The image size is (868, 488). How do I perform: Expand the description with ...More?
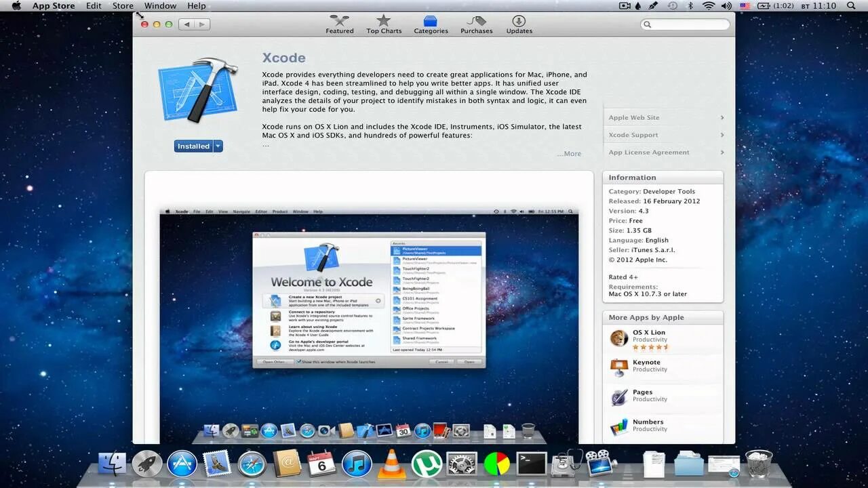pos(569,154)
